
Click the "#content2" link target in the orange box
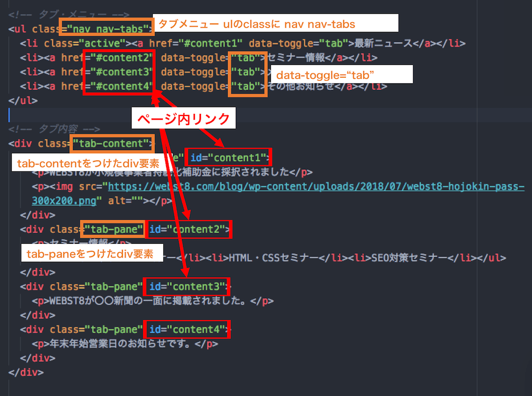(118, 57)
